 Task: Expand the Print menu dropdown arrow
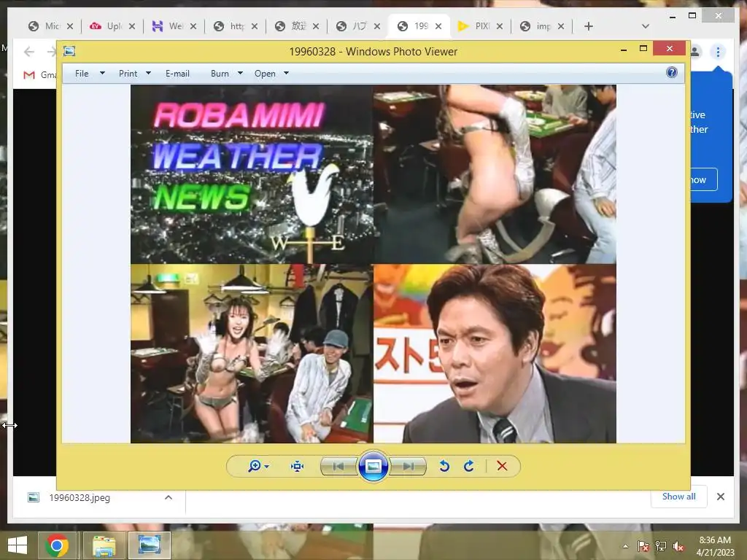pyautogui.click(x=148, y=74)
